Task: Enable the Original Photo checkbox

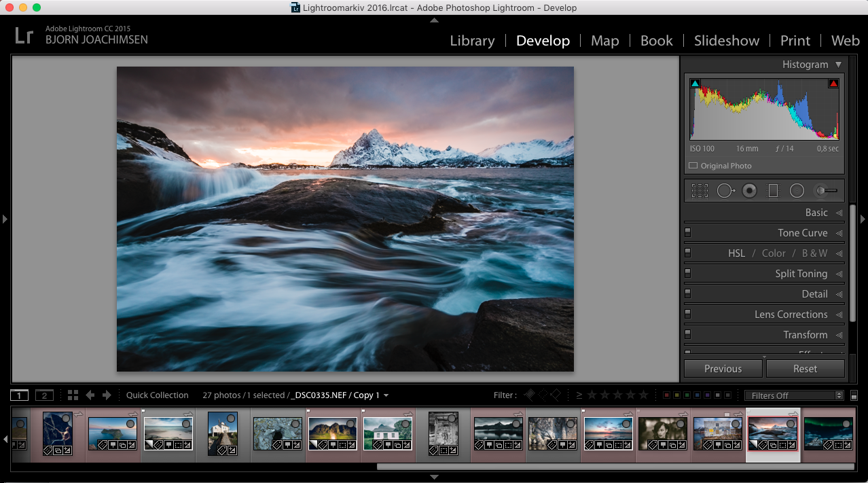Action: pos(693,166)
